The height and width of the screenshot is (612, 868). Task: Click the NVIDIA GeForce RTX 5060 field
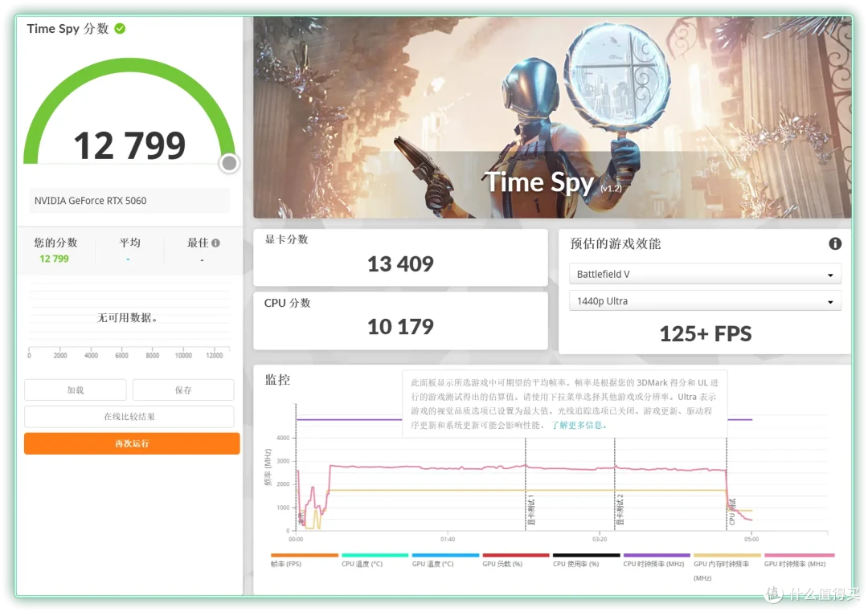pos(129,200)
